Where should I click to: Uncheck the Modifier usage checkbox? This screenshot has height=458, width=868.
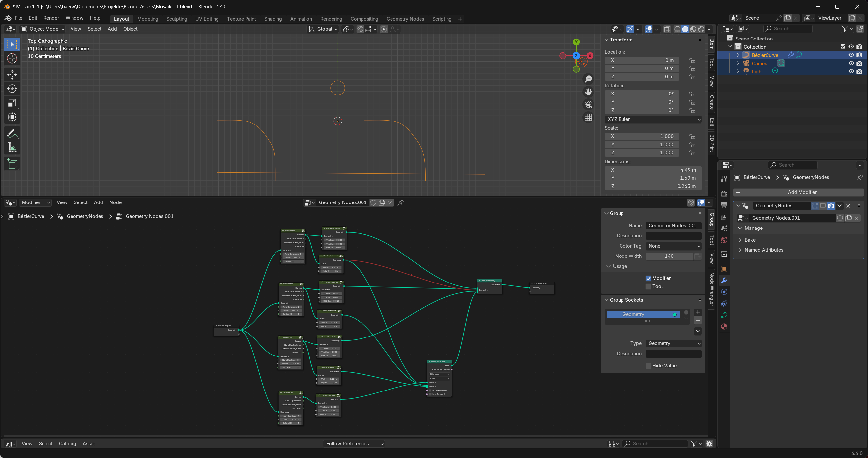pyautogui.click(x=648, y=278)
